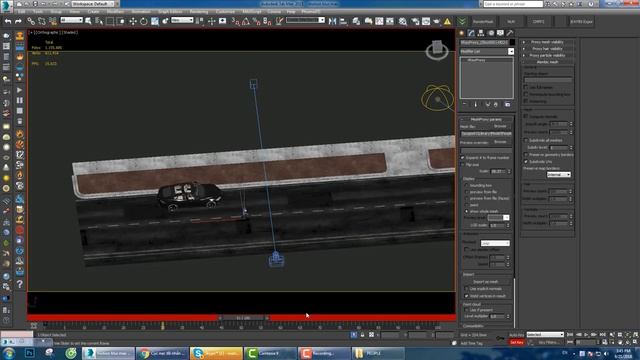Enable the Flip axis checkbox
640x360 pixels.
(x=463, y=164)
